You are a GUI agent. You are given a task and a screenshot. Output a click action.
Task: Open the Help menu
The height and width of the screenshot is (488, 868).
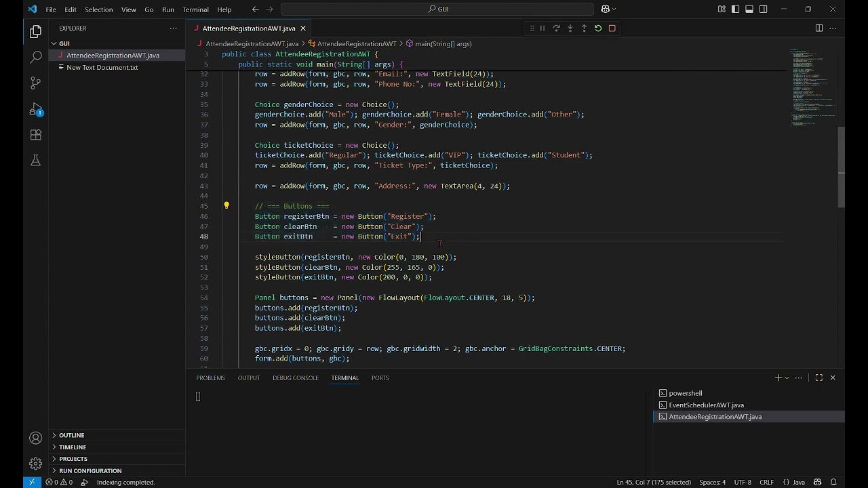(224, 9)
